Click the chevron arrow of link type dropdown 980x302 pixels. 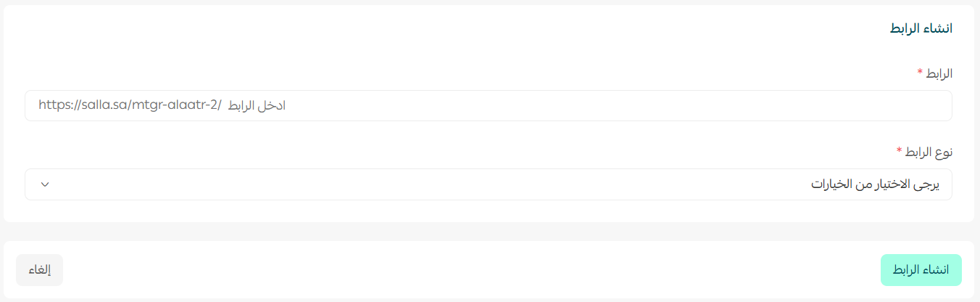pyautogui.click(x=45, y=184)
